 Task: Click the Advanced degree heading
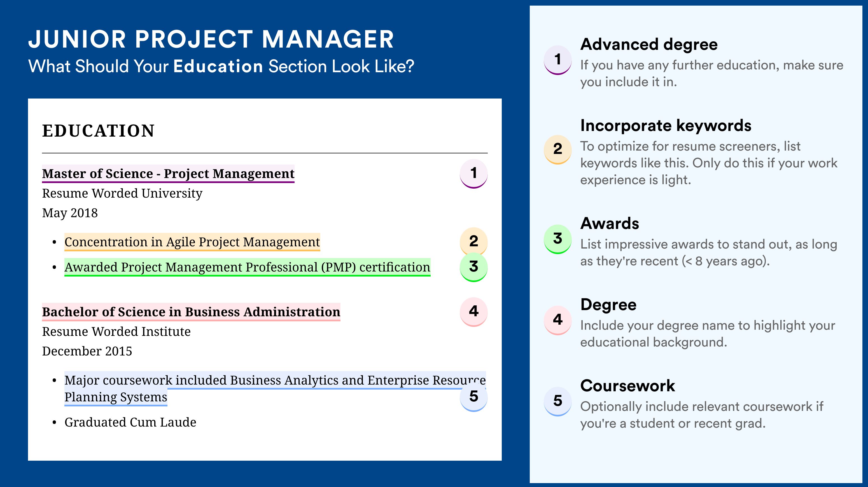[x=649, y=45]
